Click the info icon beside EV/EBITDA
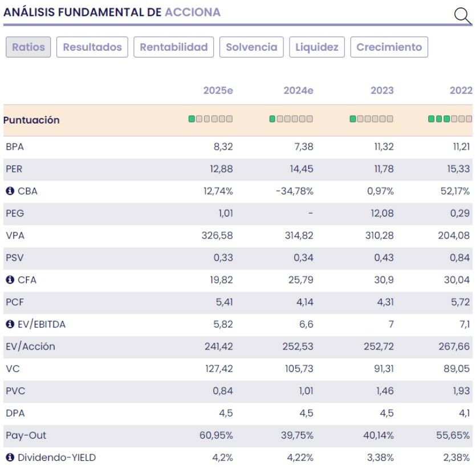Screen dimensions: 476x467 (10, 325)
